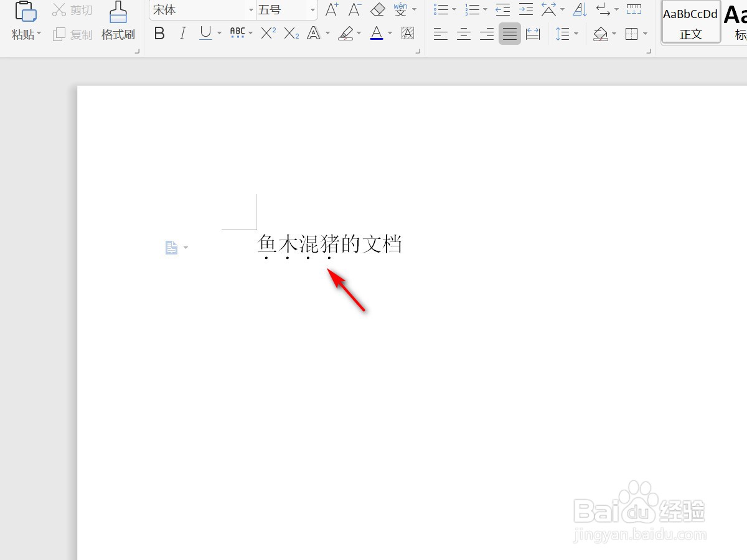
Task: Open dropdown arrow beside the margin page icon
Action: point(186,248)
